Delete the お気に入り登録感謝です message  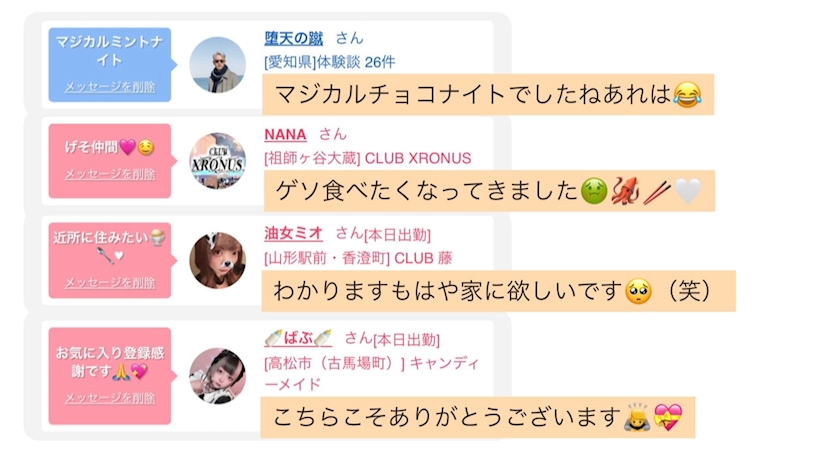[110, 398]
